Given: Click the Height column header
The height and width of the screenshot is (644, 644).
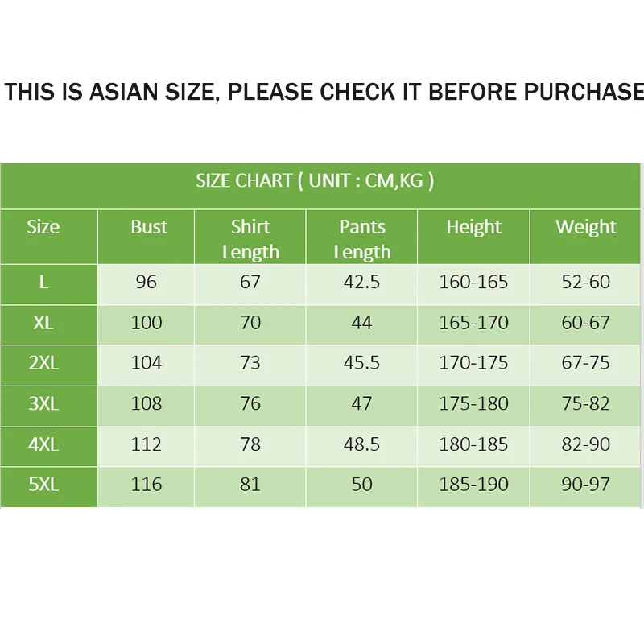Looking at the screenshot, I should [x=473, y=227].
